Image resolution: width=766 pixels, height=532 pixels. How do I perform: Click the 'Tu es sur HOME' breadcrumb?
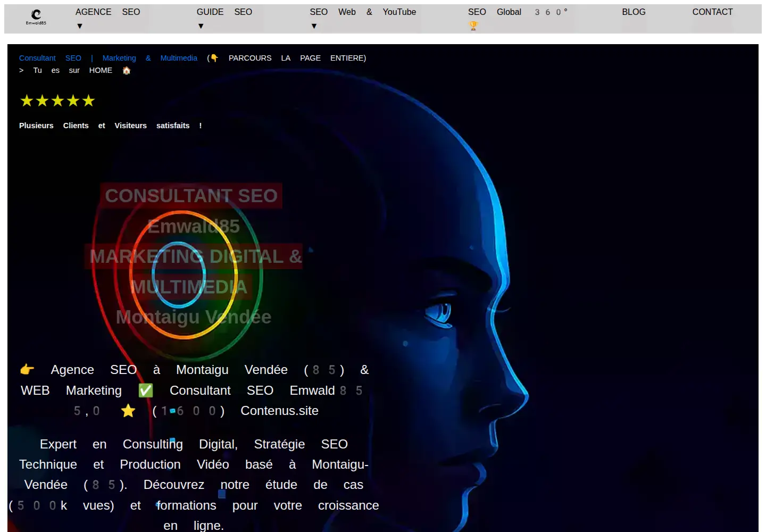point(73,70)
